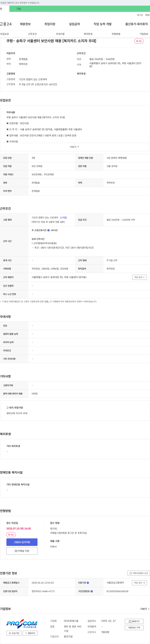Screen dimensions: 150x644
Task: Open 기업정보 더보기 link
Action: [145, 609]
